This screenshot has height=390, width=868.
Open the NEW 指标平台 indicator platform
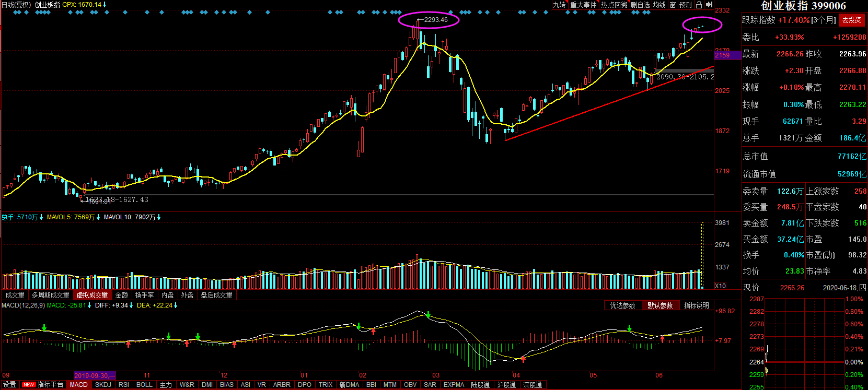coord(43,385)
